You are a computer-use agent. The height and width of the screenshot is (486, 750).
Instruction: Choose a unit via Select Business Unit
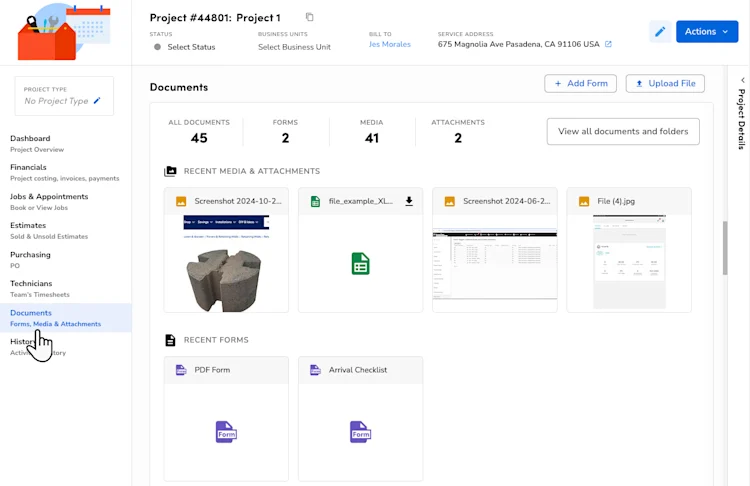click(294, 47)
